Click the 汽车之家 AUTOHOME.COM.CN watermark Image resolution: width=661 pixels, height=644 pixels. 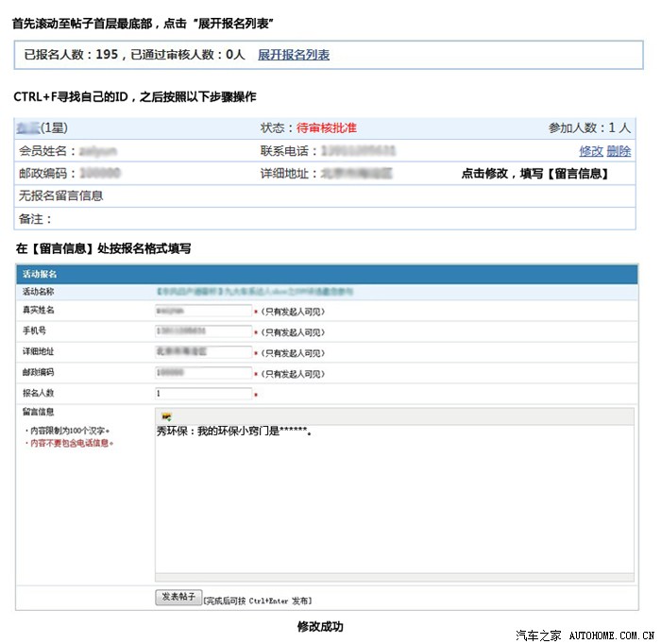tap(585, 634)
